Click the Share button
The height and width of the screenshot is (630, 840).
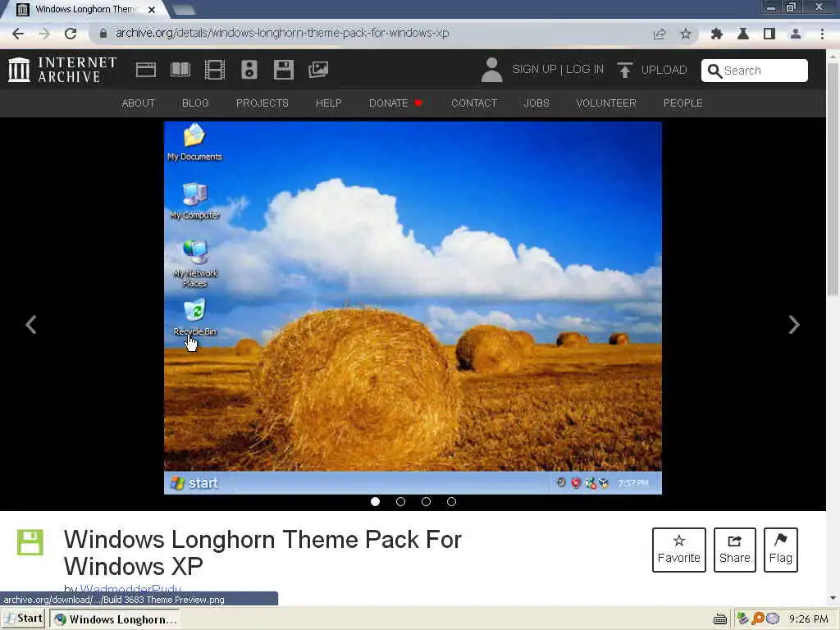(x=734, y=550)
